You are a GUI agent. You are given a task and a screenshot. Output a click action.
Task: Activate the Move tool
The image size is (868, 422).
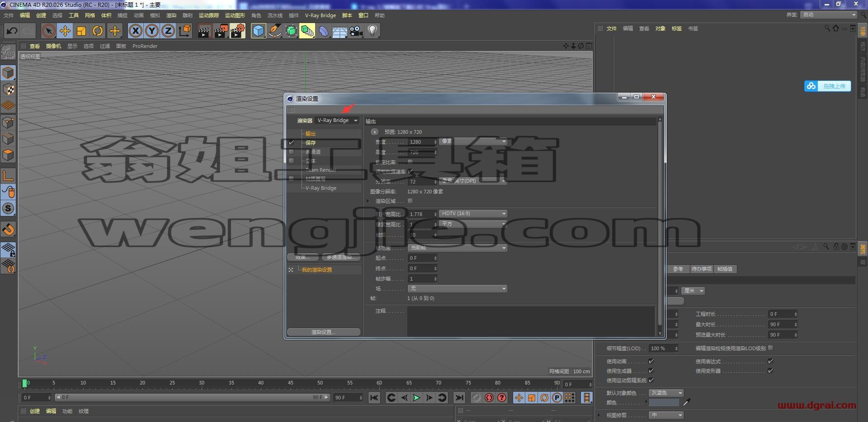[65, 31]
